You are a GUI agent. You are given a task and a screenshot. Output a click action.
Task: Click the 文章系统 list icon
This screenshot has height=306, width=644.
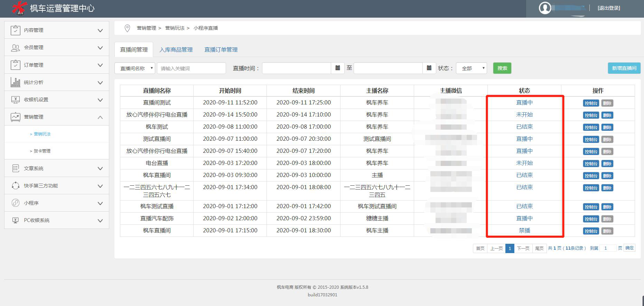[16, 168]
